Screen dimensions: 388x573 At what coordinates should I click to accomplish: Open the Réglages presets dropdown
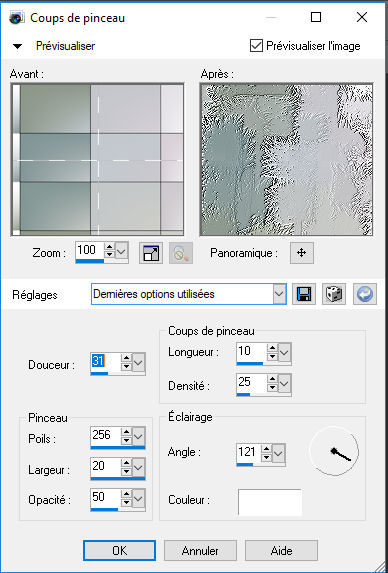279,294
